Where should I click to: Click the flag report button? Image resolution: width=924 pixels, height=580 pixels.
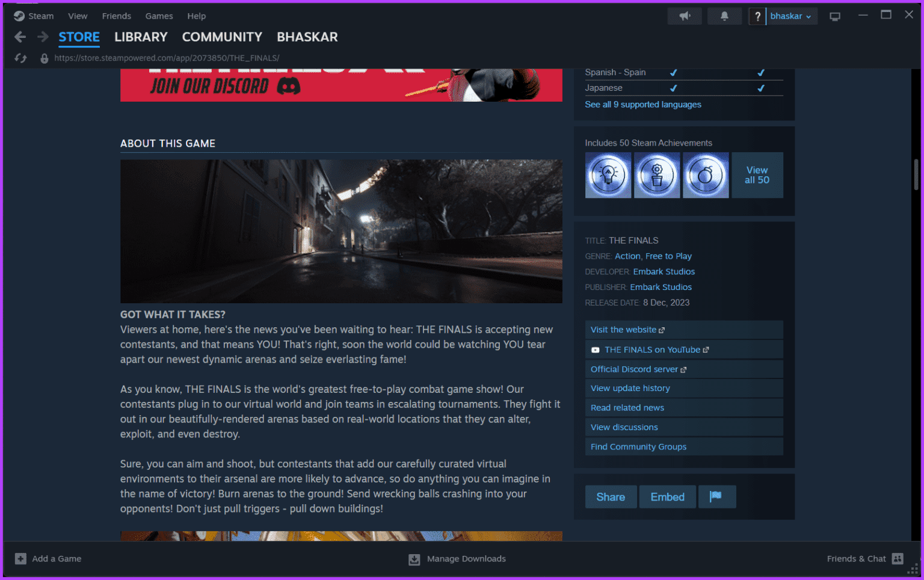tap(717, 497)
